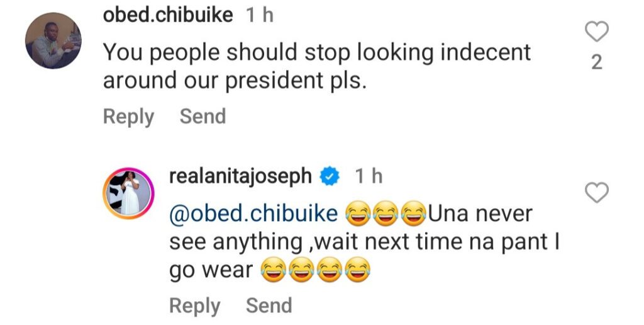Reply to realanitajoseph's comment
The height and width of the screenshot is (325, 644).
195,305
